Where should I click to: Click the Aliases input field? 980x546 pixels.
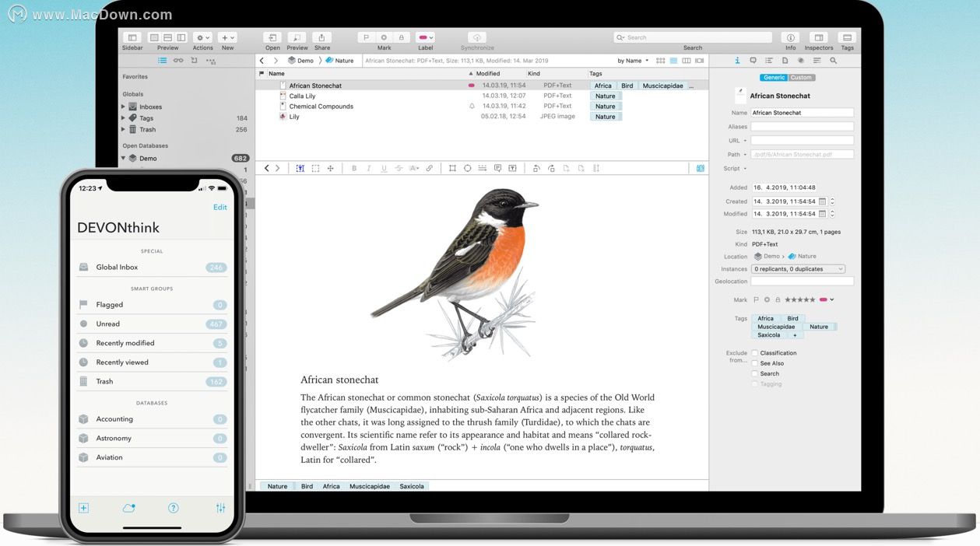coord(802,127)
